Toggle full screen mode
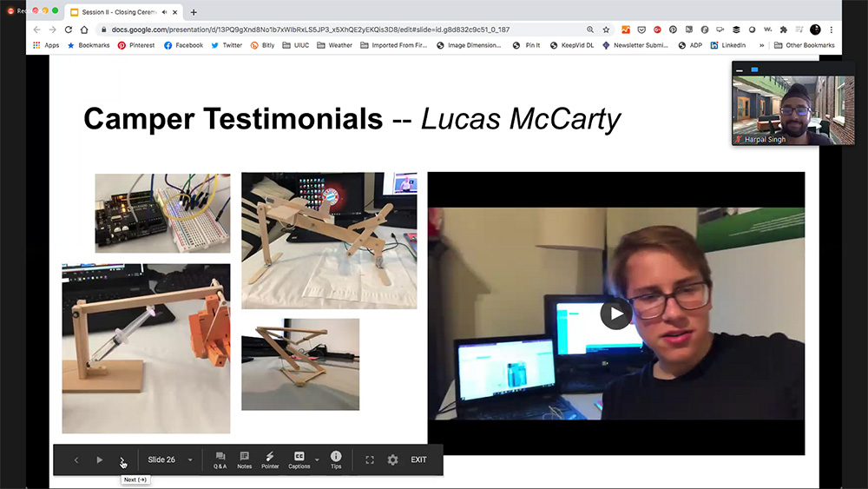The width and height of the screenshot is (868, 489). (370, 459)
